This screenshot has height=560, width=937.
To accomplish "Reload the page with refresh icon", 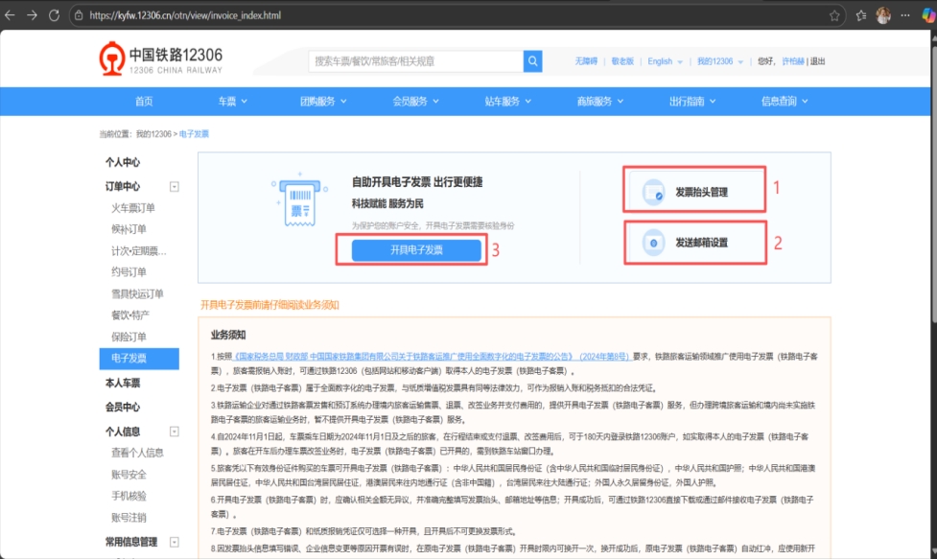I will pos(54,15).
